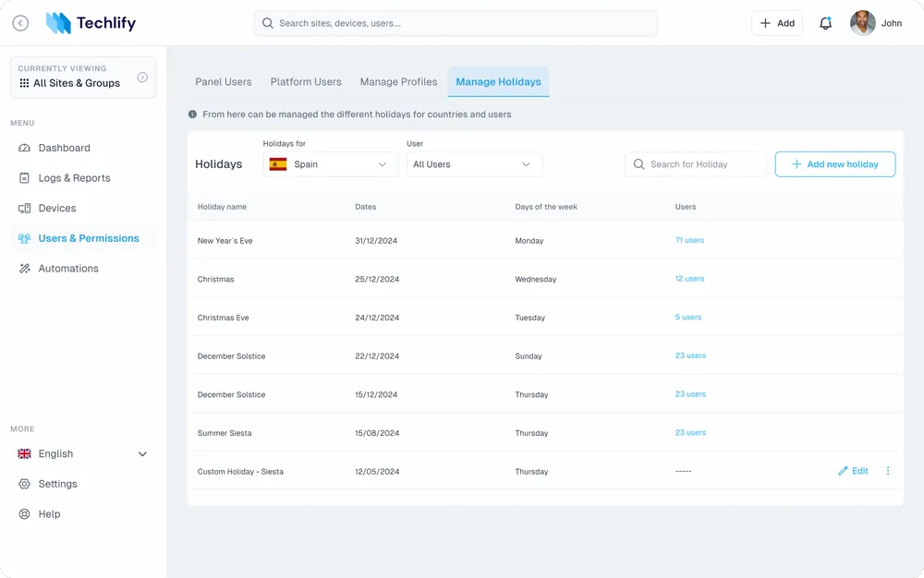Click the 12/05/2024 date cell

coord(377,472)
